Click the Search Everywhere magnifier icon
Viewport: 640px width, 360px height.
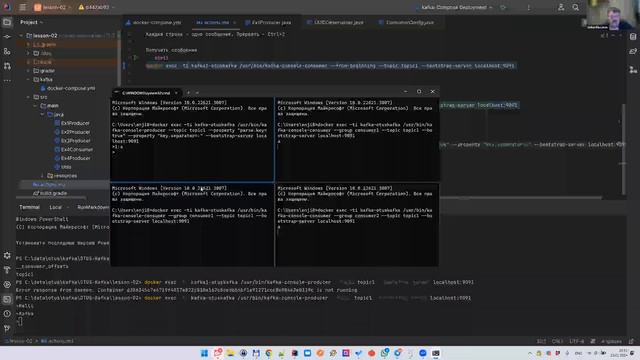point(576,7)
